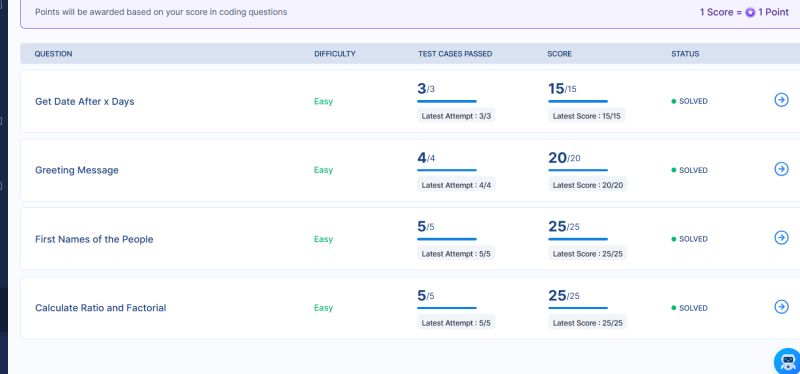The height and width of the screenshot is (374, 800).
Task: Open arrow icon for Greeting Message row
Action: (x=781, y=169)
